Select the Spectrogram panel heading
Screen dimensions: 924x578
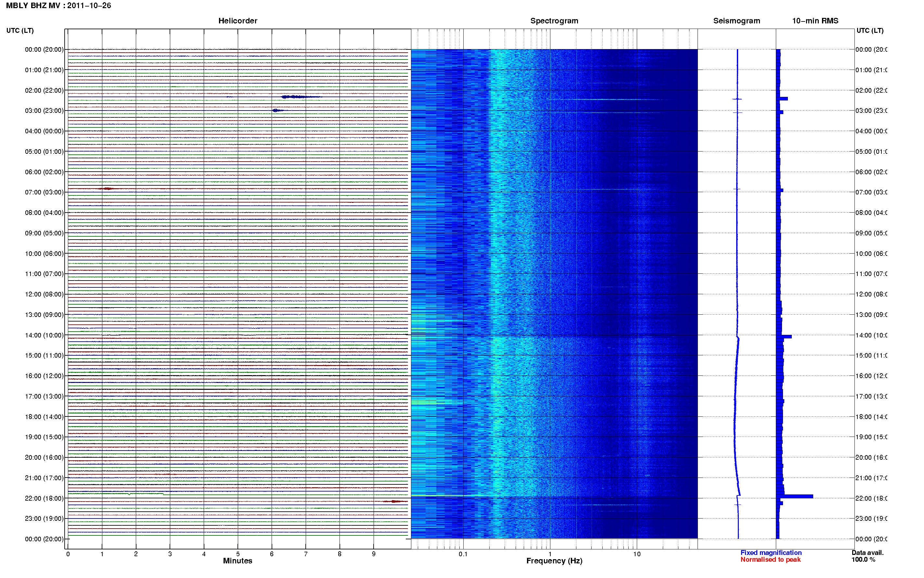point(554,21)
